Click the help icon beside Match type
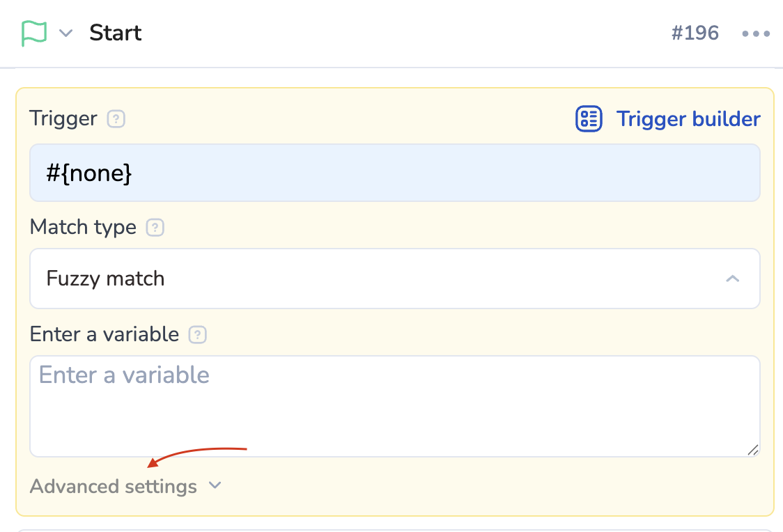 pyautogui.click(x=155, y=228)
